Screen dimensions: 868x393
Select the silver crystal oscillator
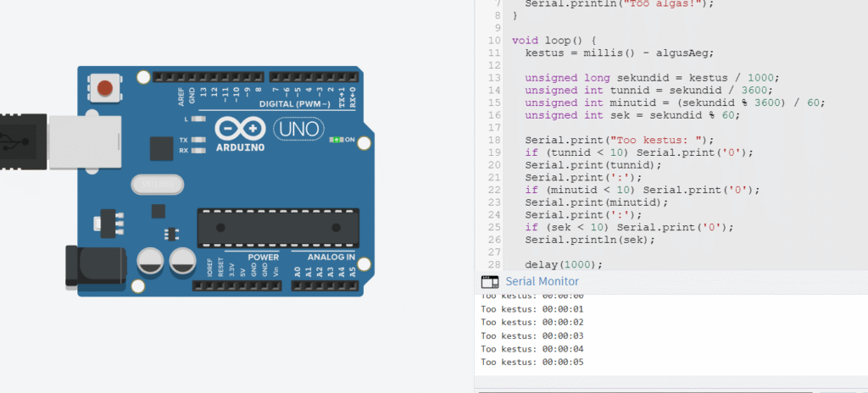click(x=157, y=185)
